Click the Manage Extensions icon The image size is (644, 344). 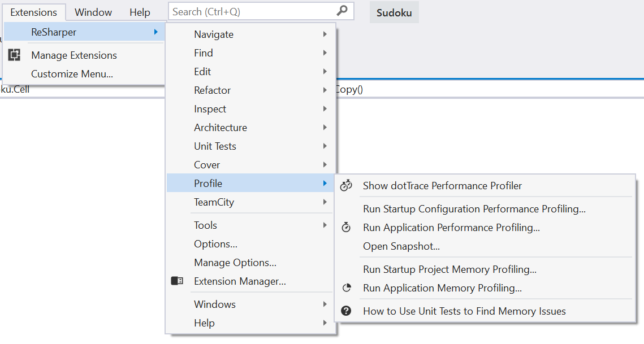(14, 55)
